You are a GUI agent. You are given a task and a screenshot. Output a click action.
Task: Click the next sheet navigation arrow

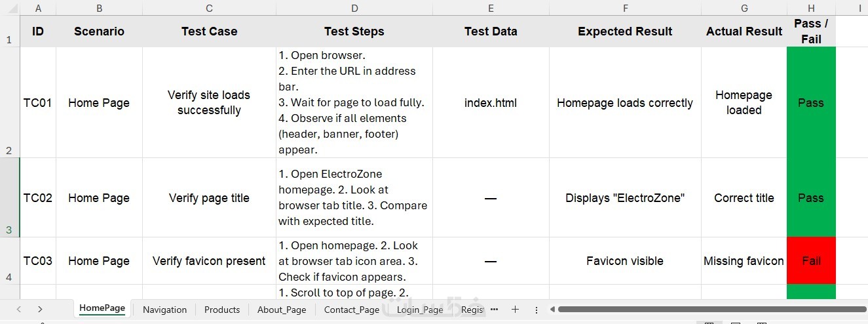pos(40,310)
